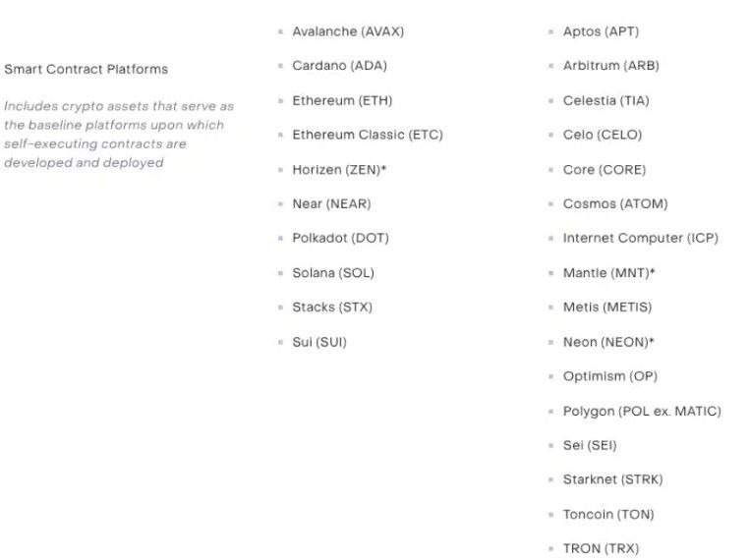Select Solana (SOL) list item
This screenshot has width=750, height=560.
333,272
